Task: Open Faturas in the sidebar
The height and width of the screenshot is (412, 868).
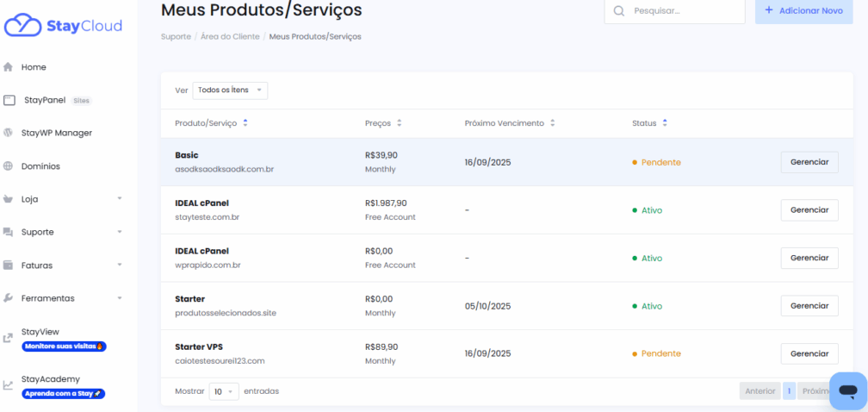Action: click(37, 265)
